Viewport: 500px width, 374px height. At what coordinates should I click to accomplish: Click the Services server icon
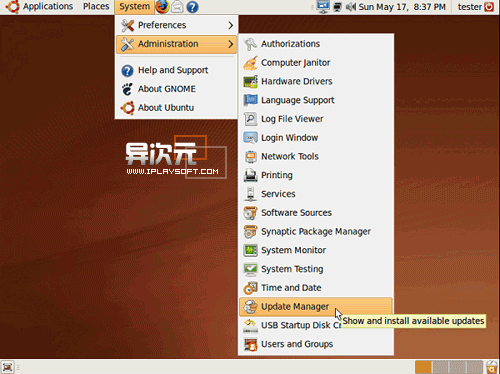pos(250,194)
